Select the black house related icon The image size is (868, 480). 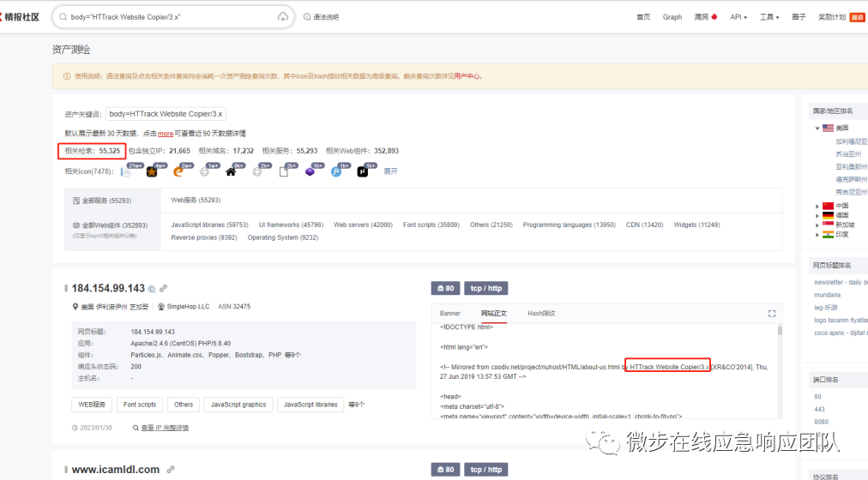coord(231,172)
